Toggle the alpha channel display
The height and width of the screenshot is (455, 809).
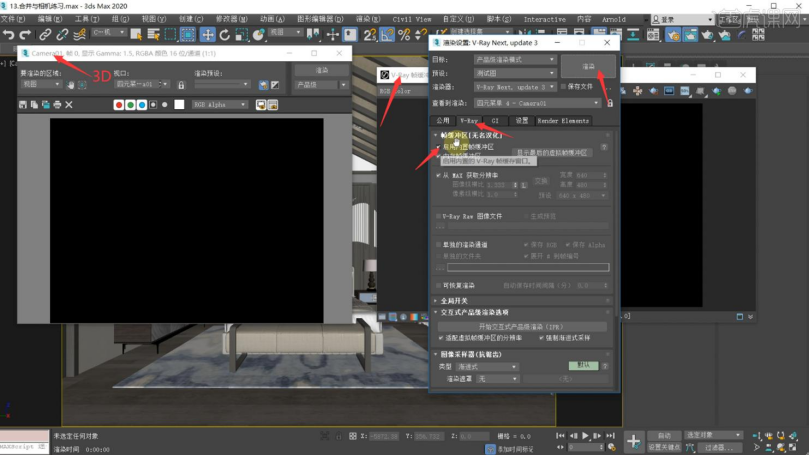coord(153,105)
